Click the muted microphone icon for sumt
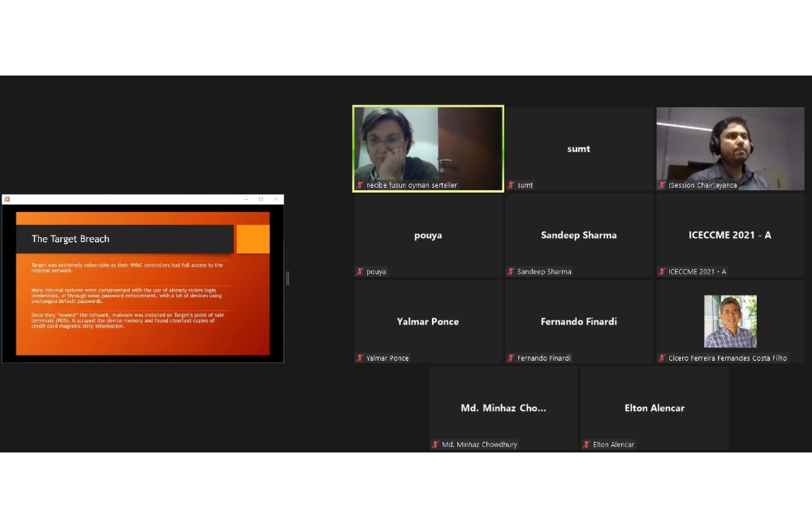The height and width of the screenshot is (528, 812). pos(512,185)
